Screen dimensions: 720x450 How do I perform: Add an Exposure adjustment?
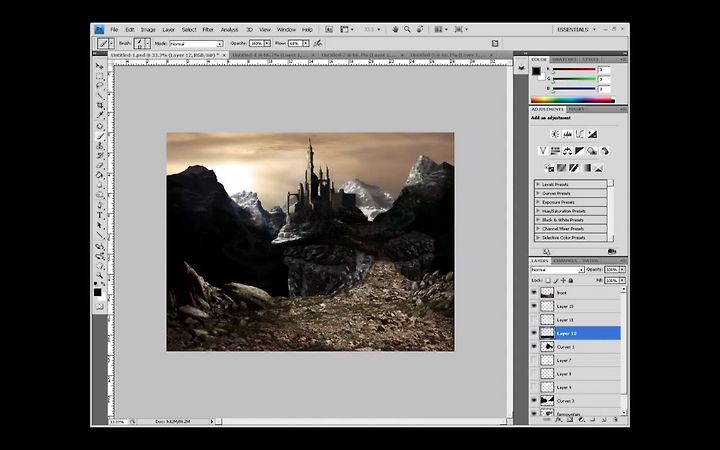(x=592, y=134)
